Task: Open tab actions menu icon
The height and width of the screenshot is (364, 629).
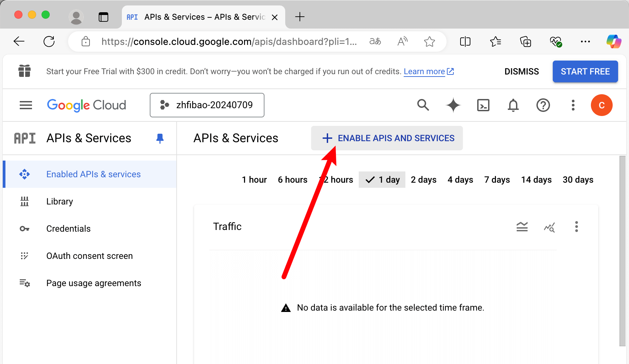Action: [103, 17]
